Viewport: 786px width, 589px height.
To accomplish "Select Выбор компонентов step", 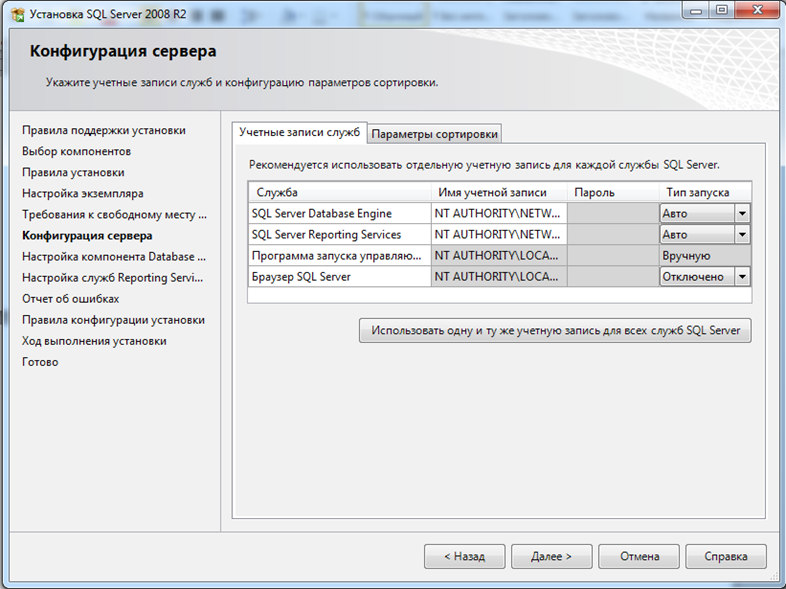I will coord(76,151).
